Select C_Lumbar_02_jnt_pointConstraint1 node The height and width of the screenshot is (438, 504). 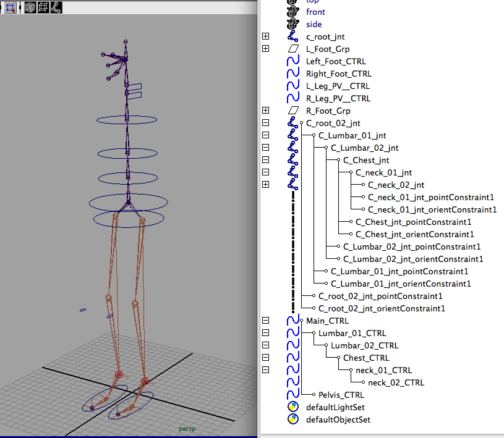click(412, 246)
